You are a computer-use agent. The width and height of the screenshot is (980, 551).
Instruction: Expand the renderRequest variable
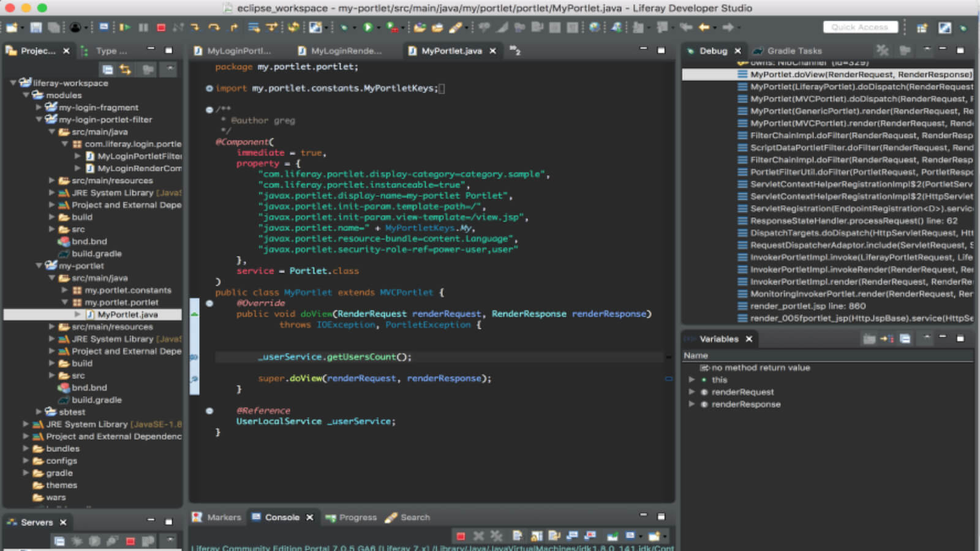pyautogui.click(x=692, y=392)
